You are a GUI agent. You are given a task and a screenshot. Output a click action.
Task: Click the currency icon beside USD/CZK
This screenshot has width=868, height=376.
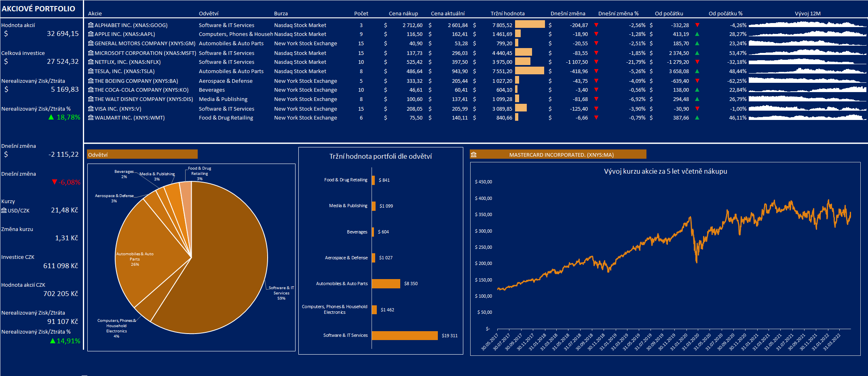4,210
